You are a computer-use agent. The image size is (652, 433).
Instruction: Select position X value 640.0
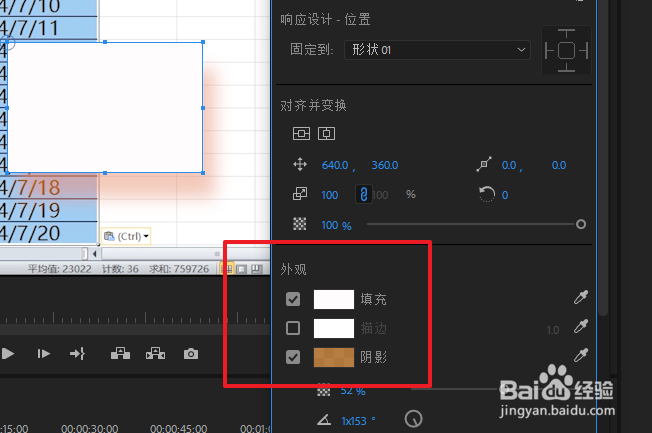pos(335,165)
